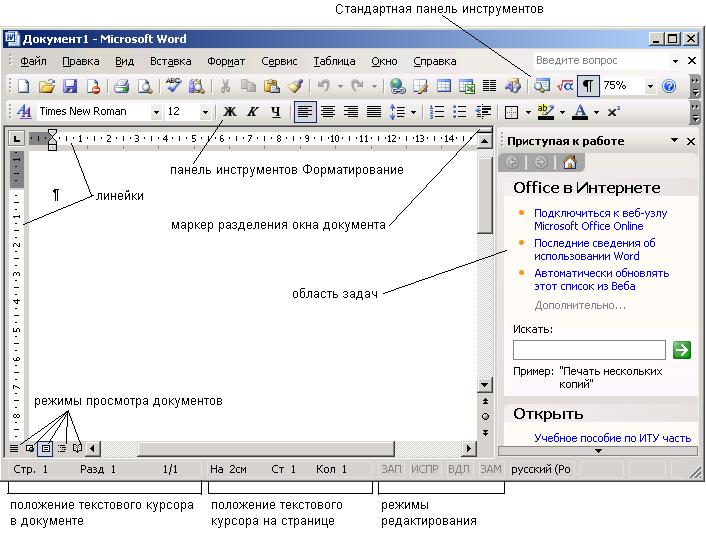Toggle underline Ч formatting
The height and width of the screenshot is (541, 706).
point(276,111)
